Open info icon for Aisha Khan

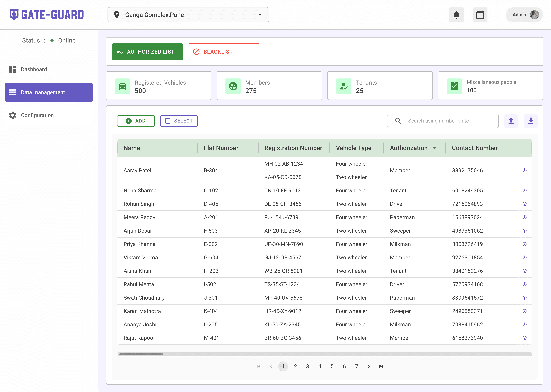[525, 271]
